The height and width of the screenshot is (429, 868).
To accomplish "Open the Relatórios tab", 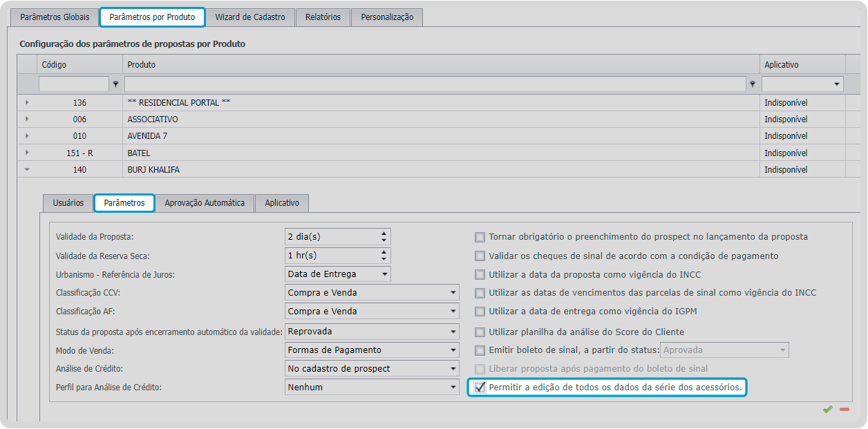I will [x=323, y=17].
